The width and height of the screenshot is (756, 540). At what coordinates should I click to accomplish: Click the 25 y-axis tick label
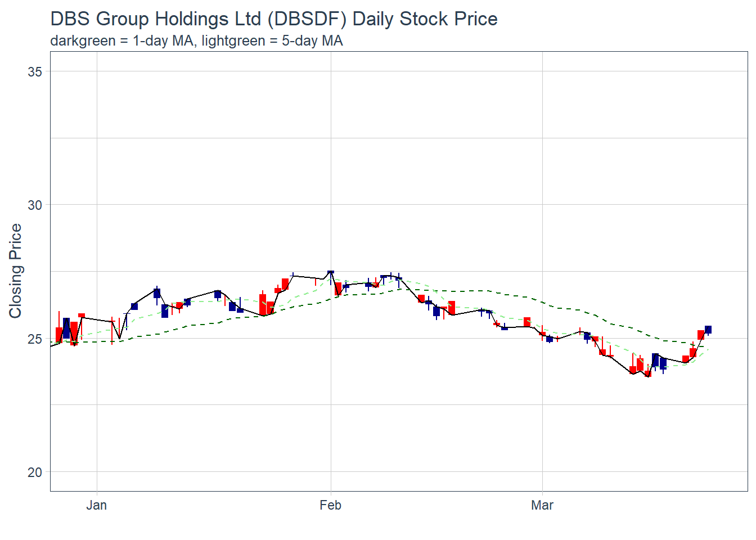[35, 339]
